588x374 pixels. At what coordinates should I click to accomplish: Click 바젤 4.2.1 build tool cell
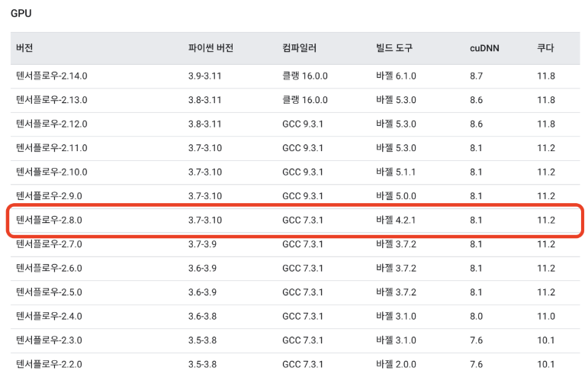pos(396,220)
